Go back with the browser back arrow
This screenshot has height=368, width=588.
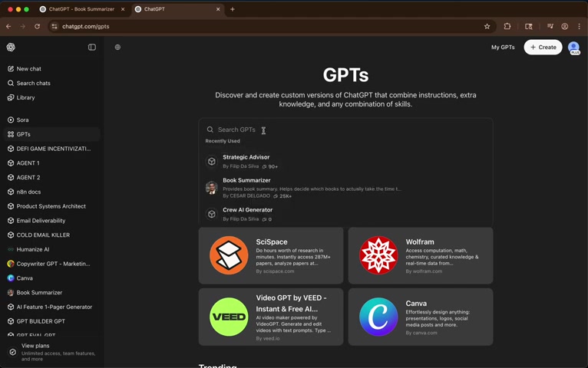pyautogui.click(x=8, y=26)
